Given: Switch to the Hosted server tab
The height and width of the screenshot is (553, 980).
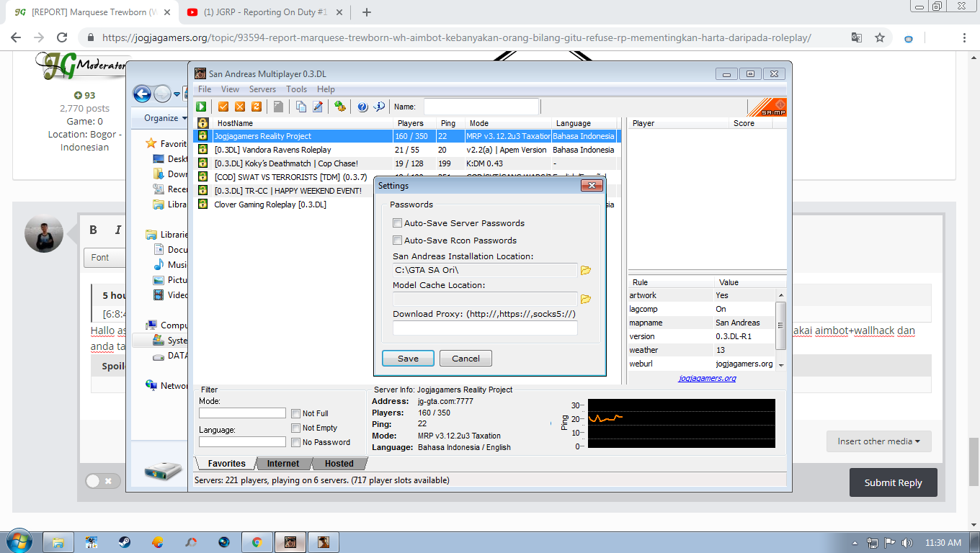Looking at the screenshot, I should pyautogui.click(x=339, y=464).
